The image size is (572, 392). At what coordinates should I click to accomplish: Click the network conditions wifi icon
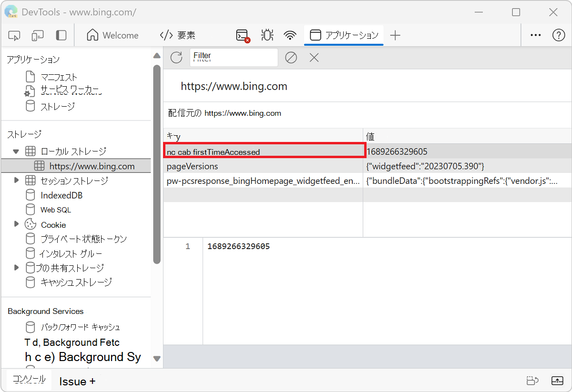pos(290,35)
